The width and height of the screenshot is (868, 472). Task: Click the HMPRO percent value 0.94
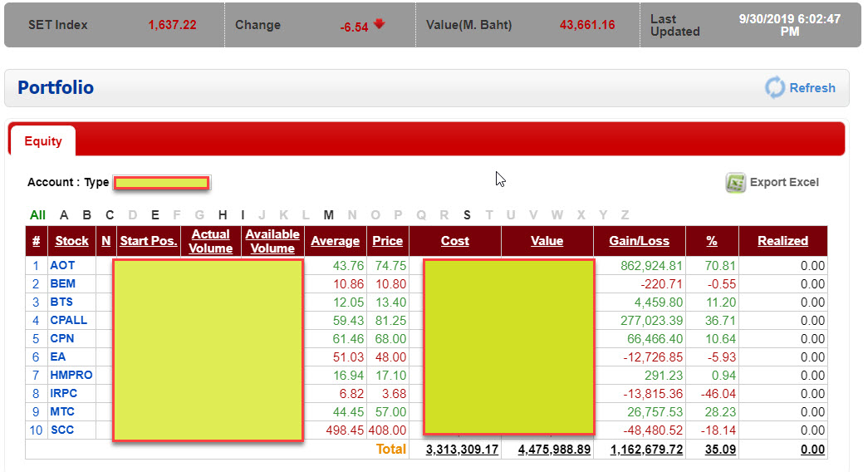pyautogui.click(x=723, y=376)
